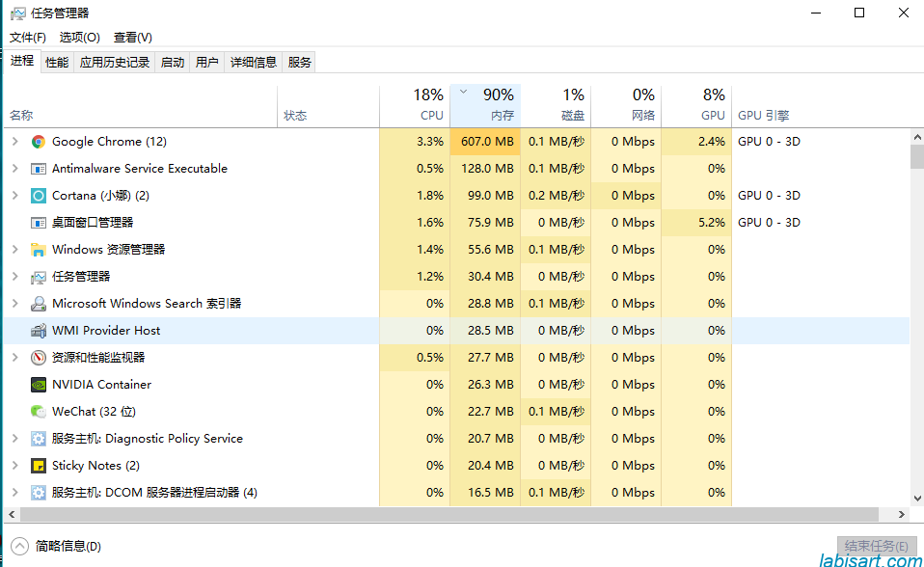This screenshot has width=924, height=567.
Task: Click the vertical scrollbar up arrow
Action: pyautogui.click(x=917, y=137)
